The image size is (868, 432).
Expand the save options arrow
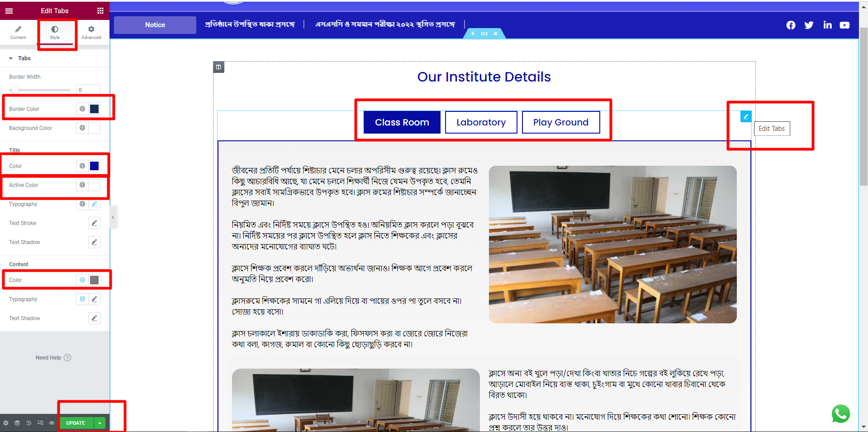coord(100,423)
